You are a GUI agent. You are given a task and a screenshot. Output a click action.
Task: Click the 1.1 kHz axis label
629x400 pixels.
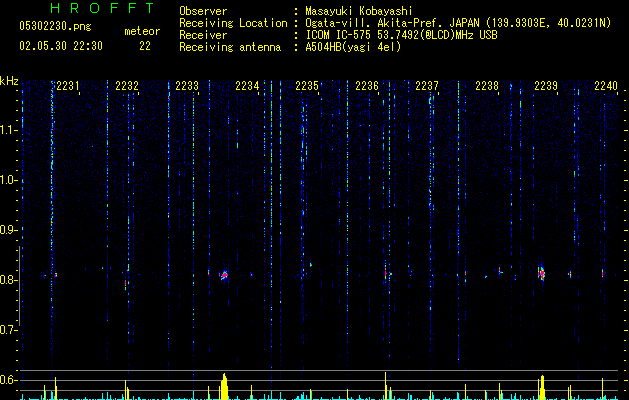[9, 130]
